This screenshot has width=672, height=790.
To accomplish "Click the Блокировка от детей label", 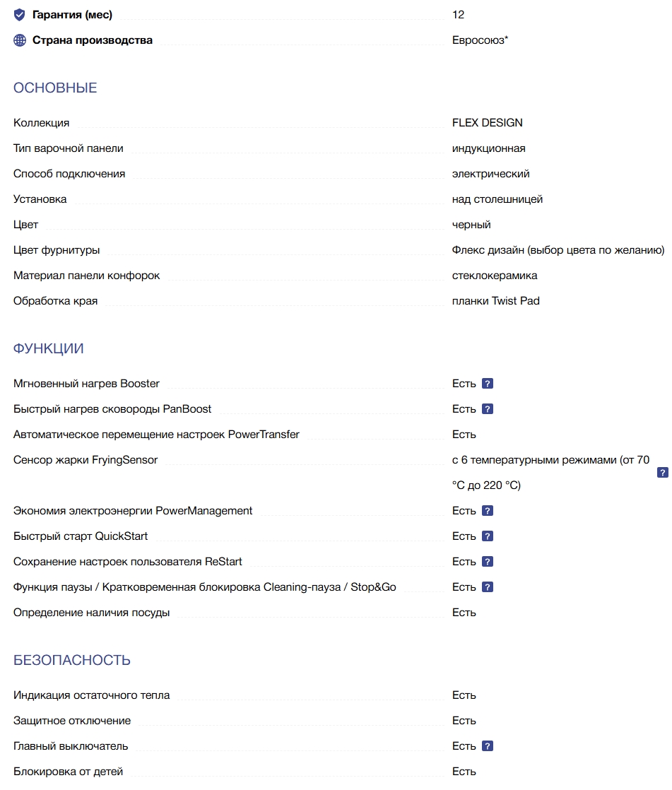I will pyautogui.click(x=68, y=772).
